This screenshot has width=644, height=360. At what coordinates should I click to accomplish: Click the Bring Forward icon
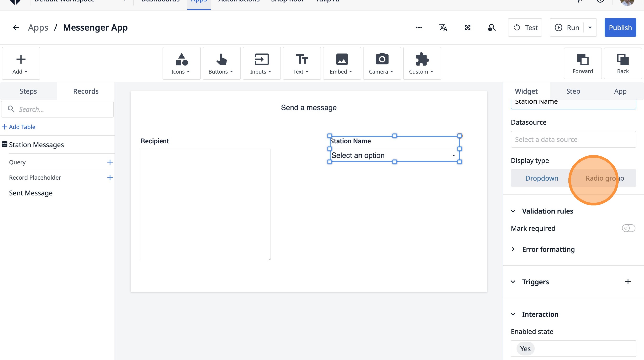(582, 64)
